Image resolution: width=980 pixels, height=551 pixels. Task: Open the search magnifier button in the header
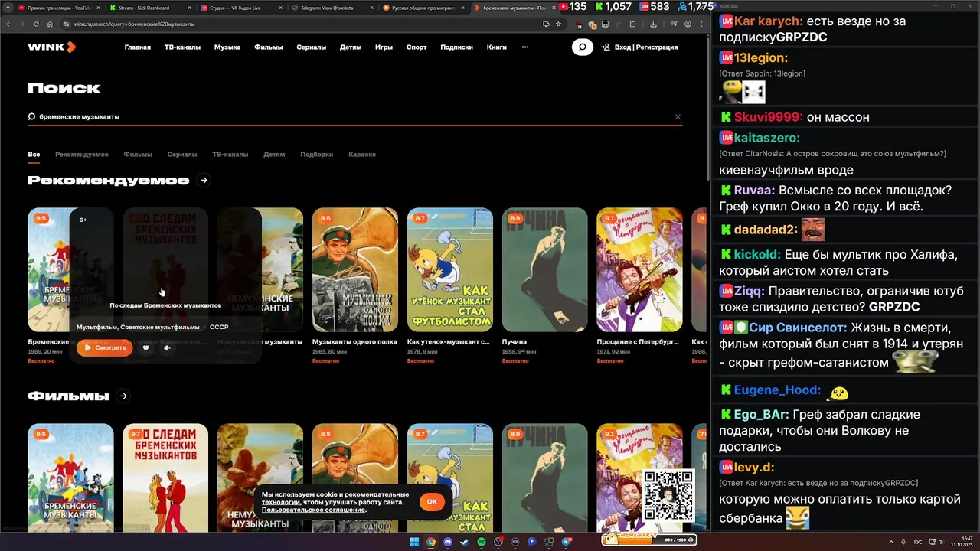coord(582,47)
